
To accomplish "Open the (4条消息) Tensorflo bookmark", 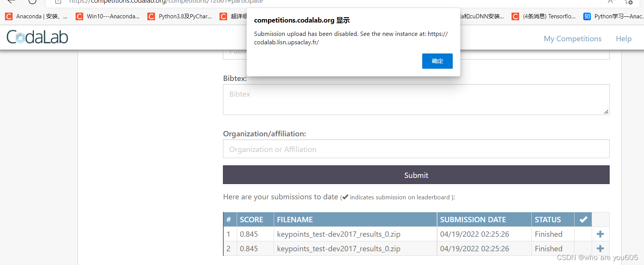I will [544, 16].
